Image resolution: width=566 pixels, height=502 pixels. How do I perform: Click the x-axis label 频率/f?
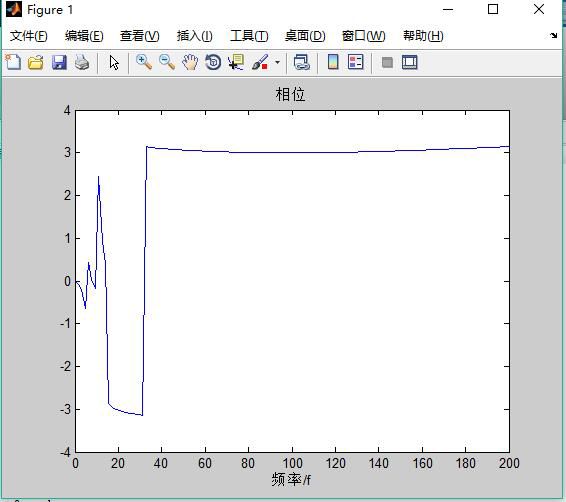point(291,480)
